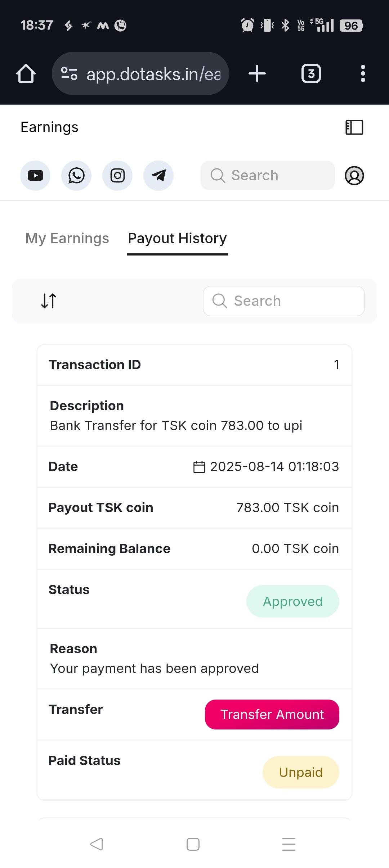Click the sort arrows icon

coord(49,301)
